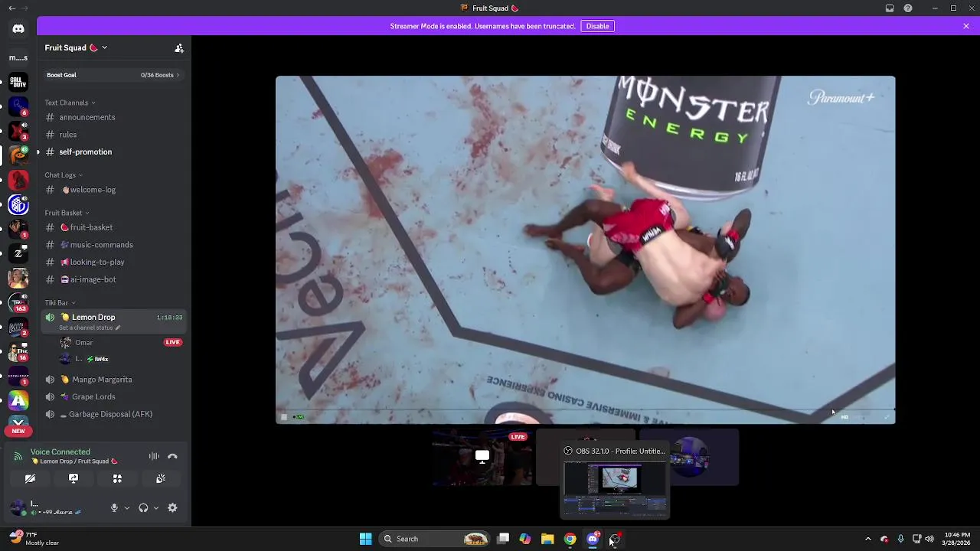This screenshot has height=551, width=980.
Task: Disconnect from voice using the hang-up icon
Action: coord(172,456)
